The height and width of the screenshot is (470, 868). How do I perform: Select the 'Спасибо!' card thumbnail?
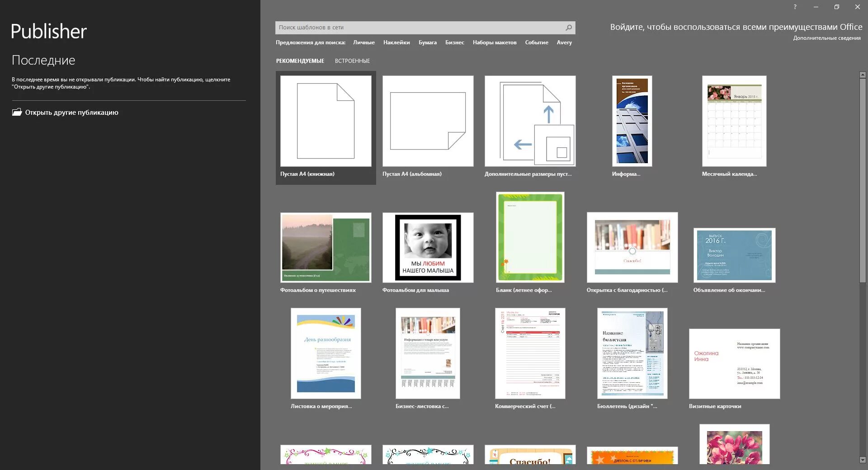coord(530,455)
